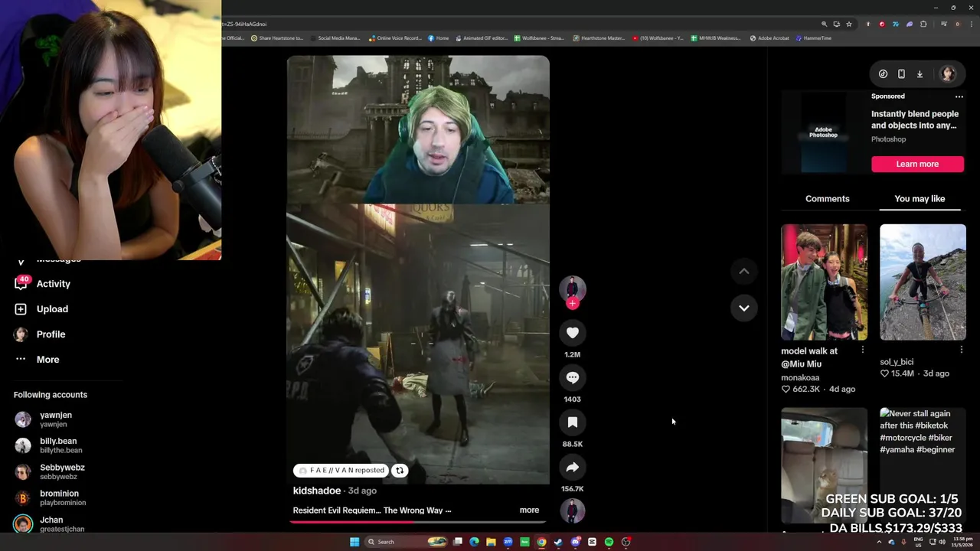980x551 pixels.
Task: Share the video using the arrow icon
Action: pyautogui.click(x=572, y=467)
